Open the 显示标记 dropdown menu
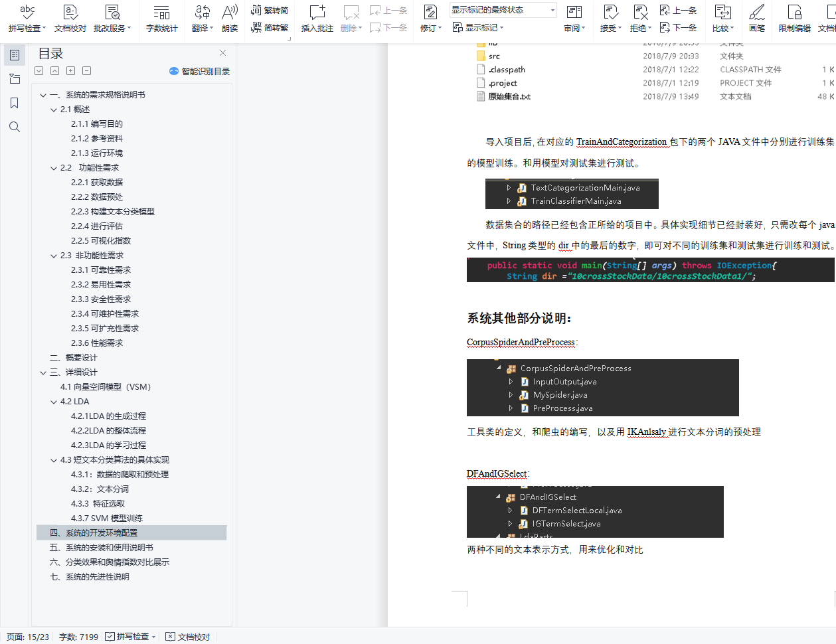The width and height of the screenshot is (836, 644). 478,27
